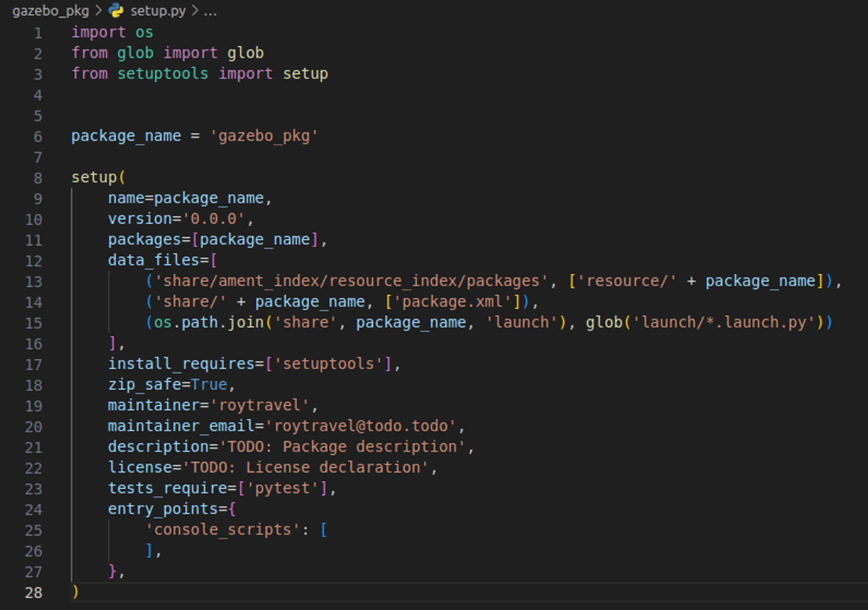Click line number 24 in the gutter
This screenshot has height=610, width=868.
click(x=34, y=510)
